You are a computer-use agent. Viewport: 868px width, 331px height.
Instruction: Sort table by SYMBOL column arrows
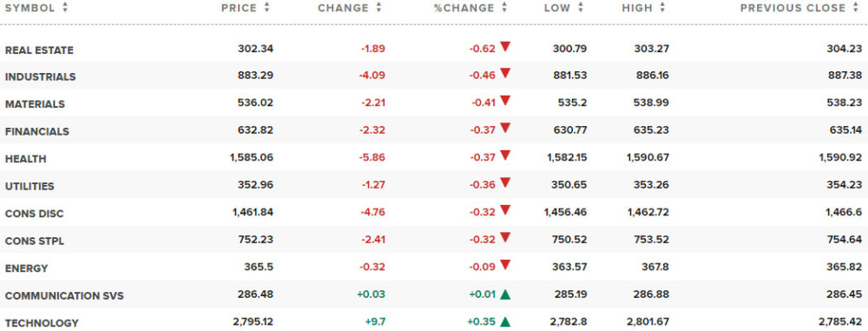[65, 8]
